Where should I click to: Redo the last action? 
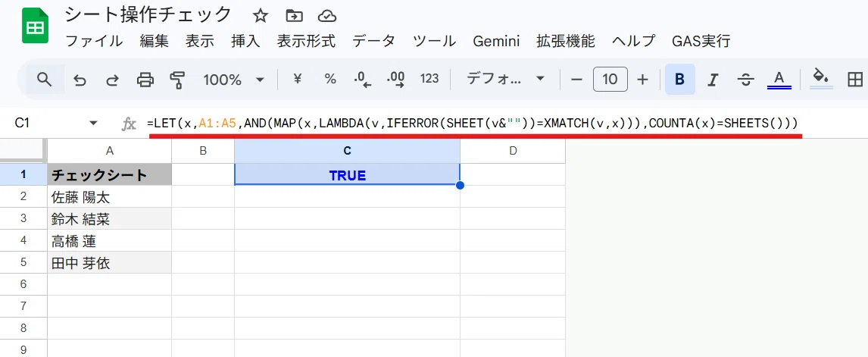tap(112, 80)
